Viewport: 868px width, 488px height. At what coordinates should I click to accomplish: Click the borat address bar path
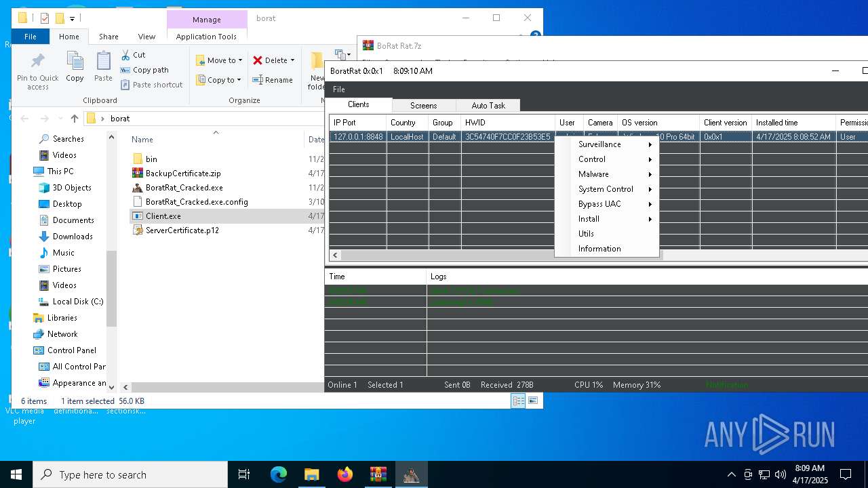click(120, 119)
